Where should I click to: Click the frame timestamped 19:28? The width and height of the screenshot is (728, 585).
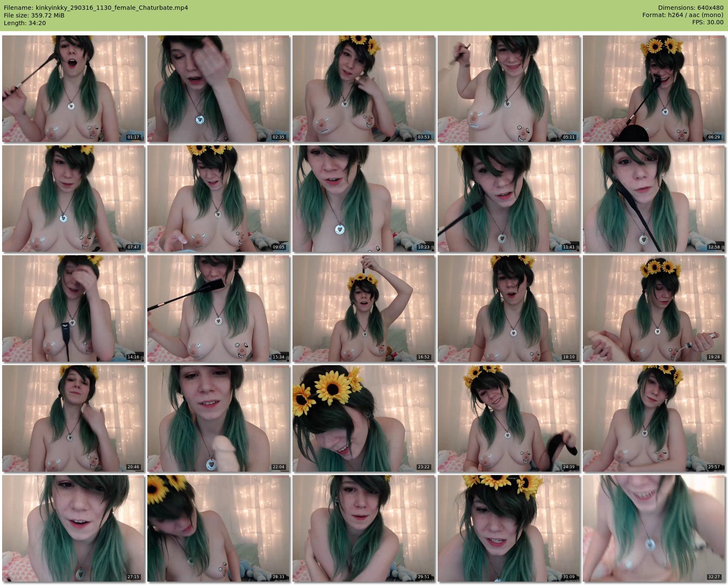(x=654, y=308)
